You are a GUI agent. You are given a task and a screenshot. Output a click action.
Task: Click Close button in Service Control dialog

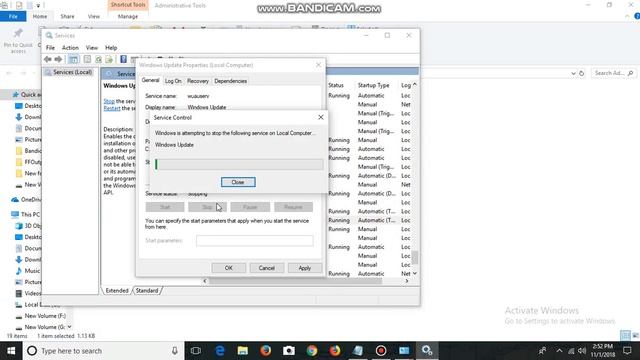coord(238,182)
